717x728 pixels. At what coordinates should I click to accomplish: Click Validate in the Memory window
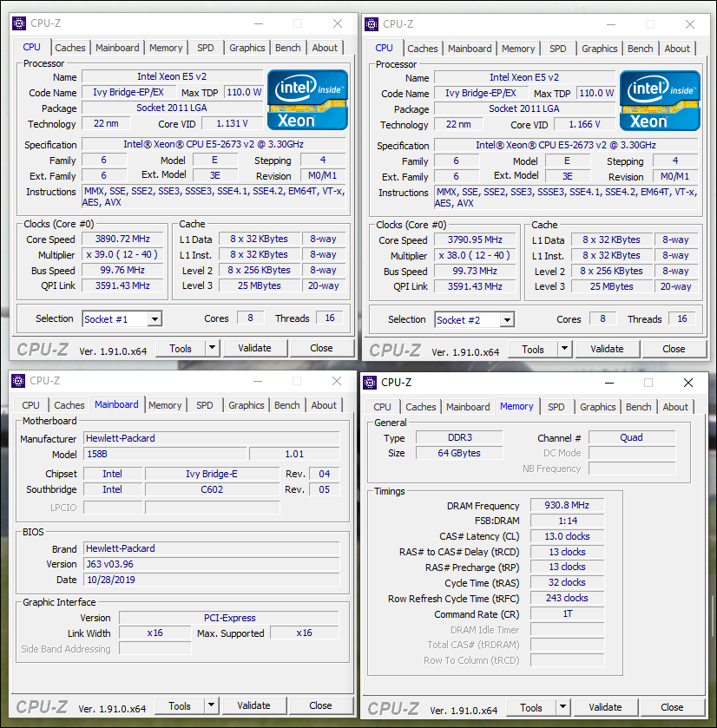(x=605, y=707)
